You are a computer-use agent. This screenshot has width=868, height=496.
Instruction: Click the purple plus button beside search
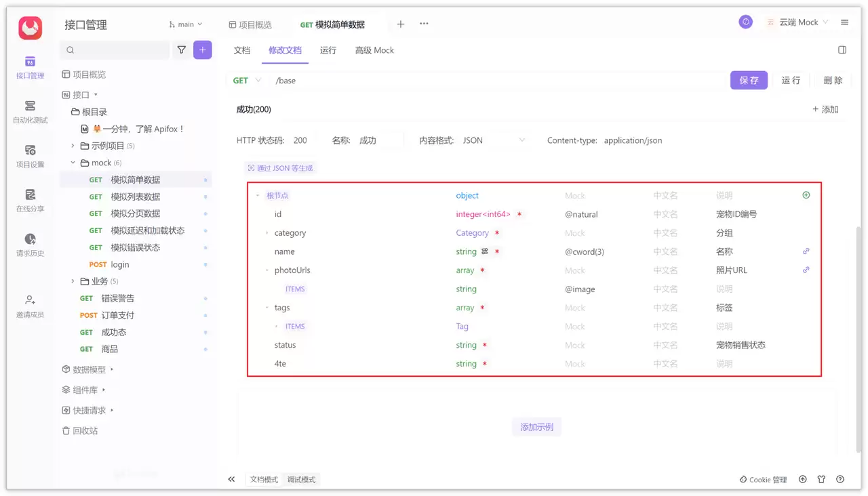[x=203, y=50]
